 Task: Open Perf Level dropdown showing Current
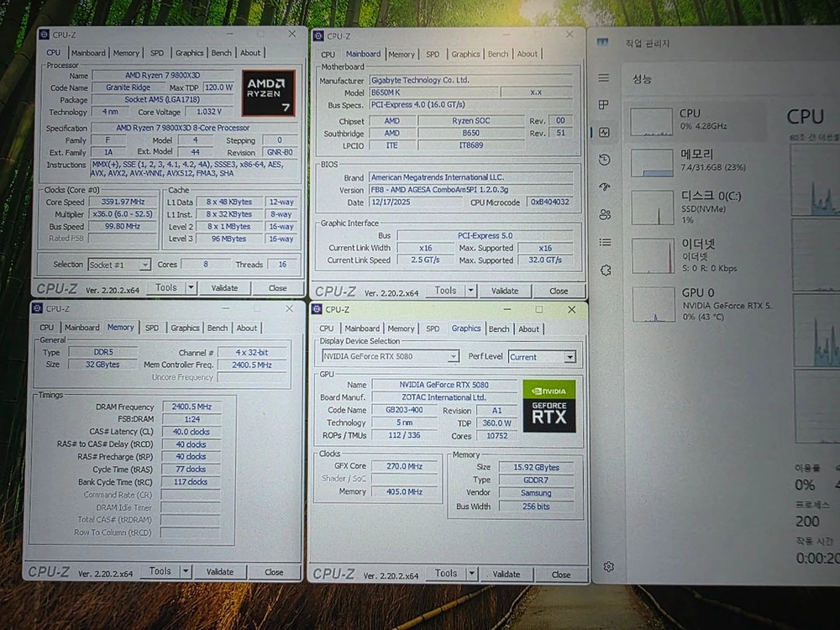click(x=542, y=357)
